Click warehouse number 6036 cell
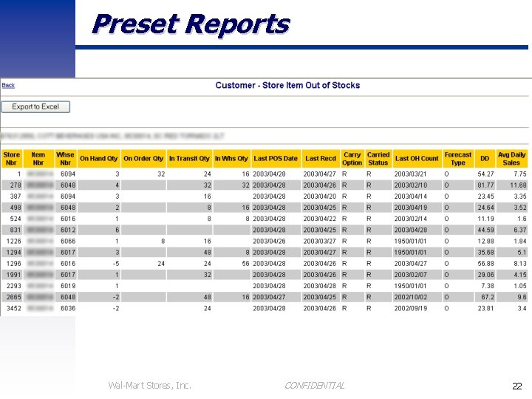The height and width of the screenshot is (399, 532). (x=66, y=308)
